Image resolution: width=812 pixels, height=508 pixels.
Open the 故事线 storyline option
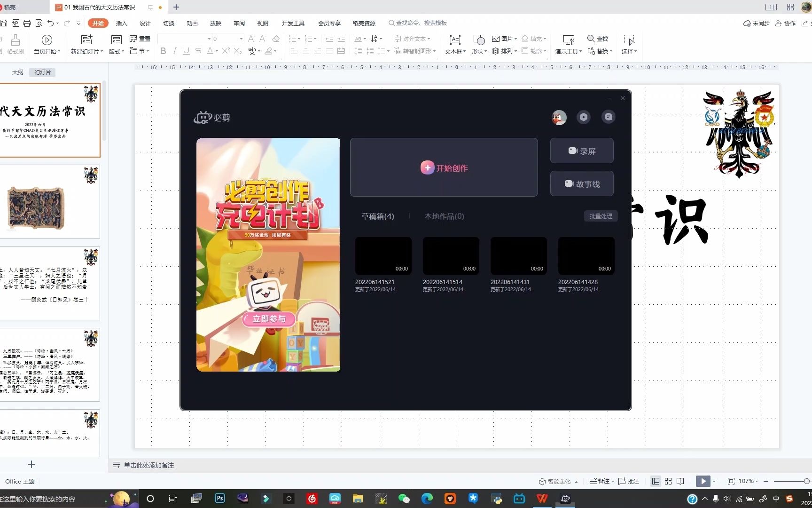[x=582, y=183]
